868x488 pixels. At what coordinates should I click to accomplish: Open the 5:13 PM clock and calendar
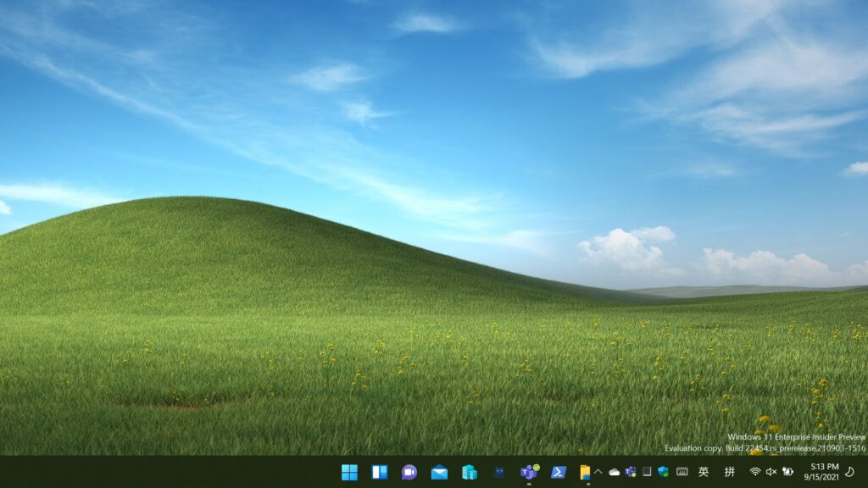[x=824, y=472]
